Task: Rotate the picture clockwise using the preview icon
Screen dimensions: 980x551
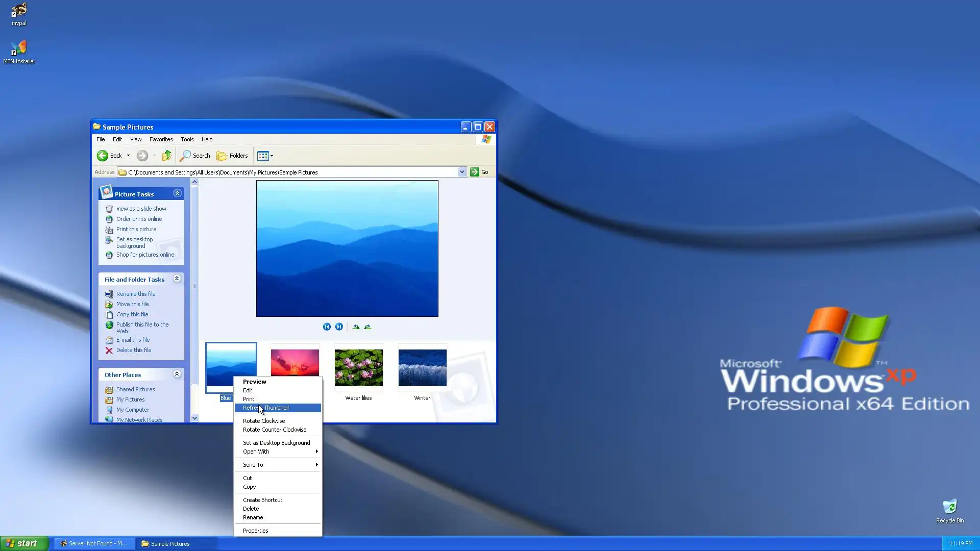Action: (x=356, y=327)
